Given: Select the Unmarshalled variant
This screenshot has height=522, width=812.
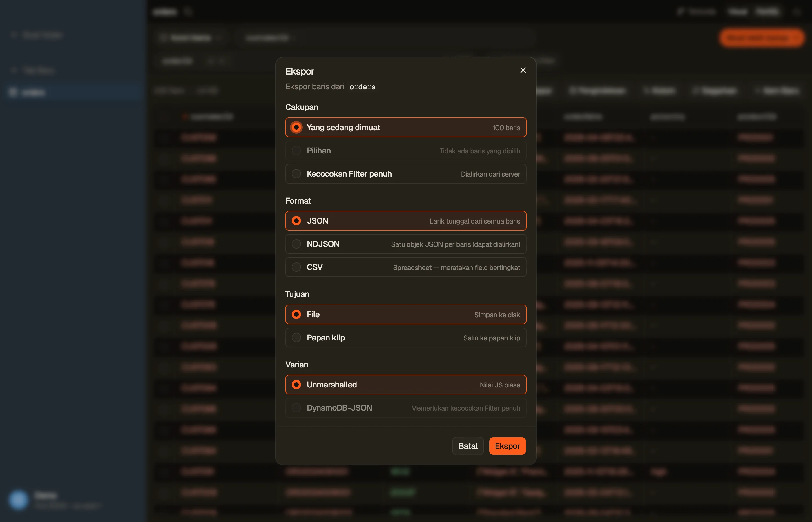Looking at the screenshot, I should click(x=406, y=385).
